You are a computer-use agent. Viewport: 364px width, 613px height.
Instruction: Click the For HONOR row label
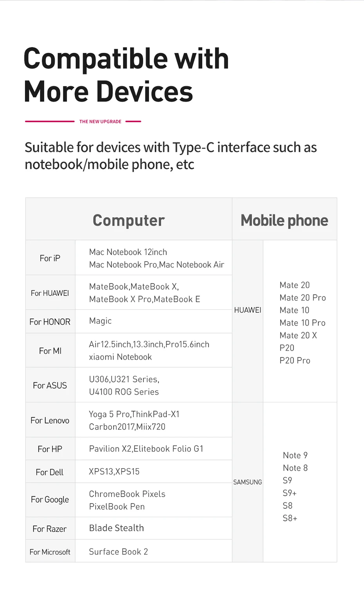coord(50,322)
